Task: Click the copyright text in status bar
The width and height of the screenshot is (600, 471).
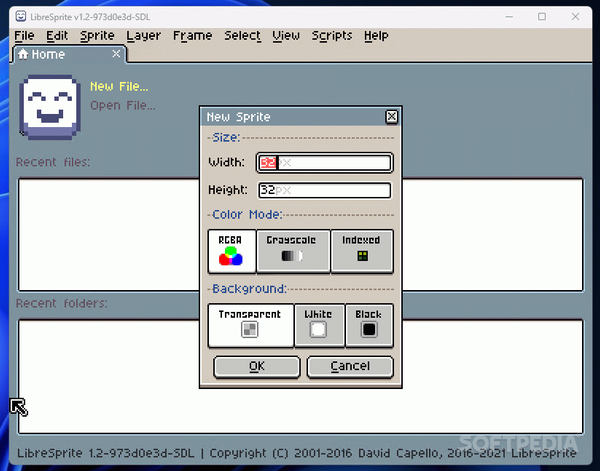Action: [x=297, y=453]
